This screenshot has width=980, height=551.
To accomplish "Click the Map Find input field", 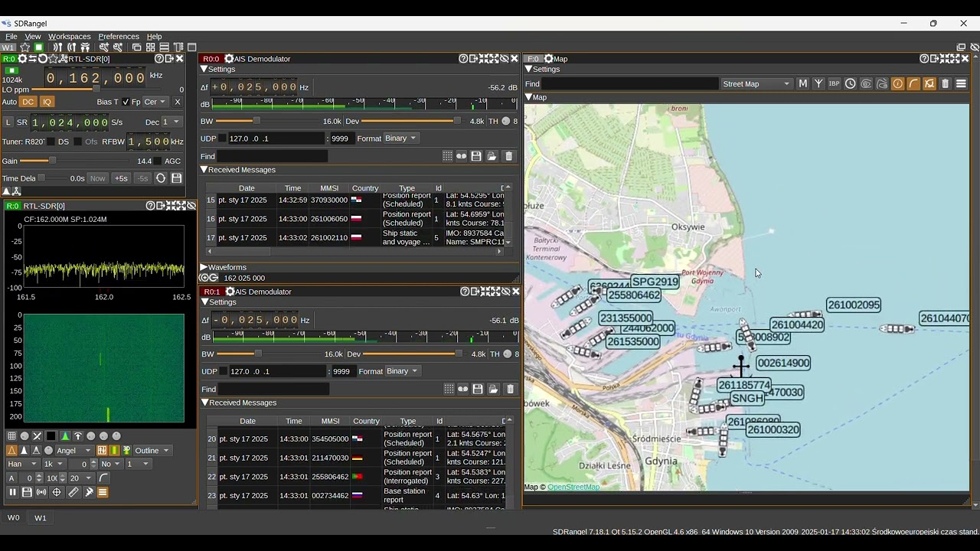I will coord(630,83).
